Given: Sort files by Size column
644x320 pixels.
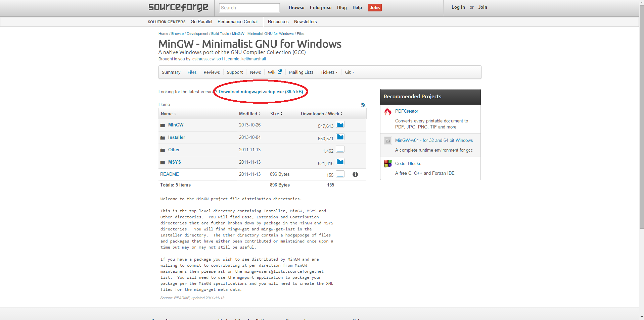Looking at the screenshot, I should pos(276,114).
